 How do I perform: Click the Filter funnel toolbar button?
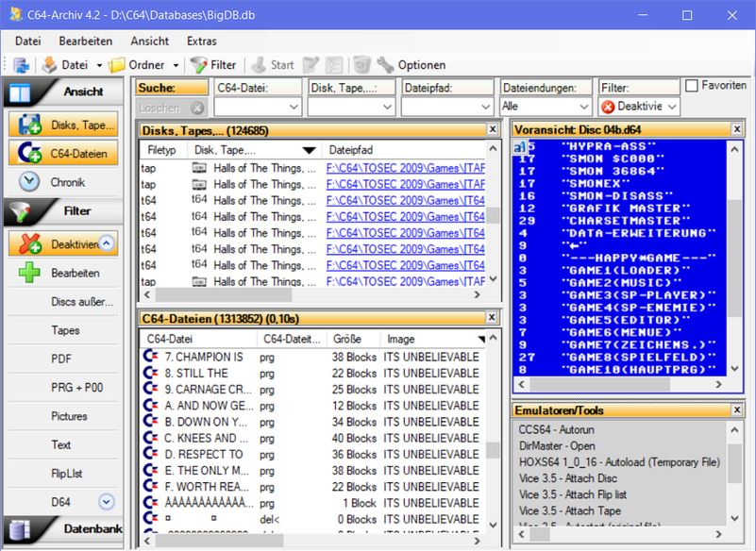[213, 65]
